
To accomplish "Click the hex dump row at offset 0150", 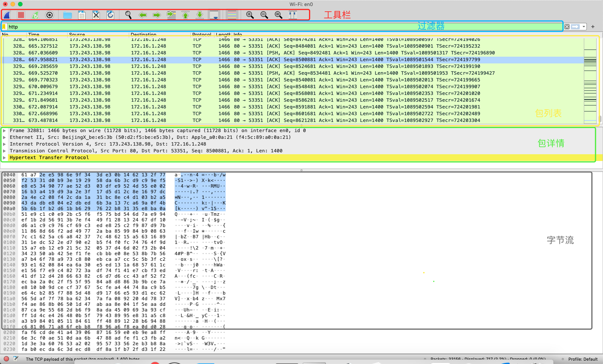I will pos(115,271).
